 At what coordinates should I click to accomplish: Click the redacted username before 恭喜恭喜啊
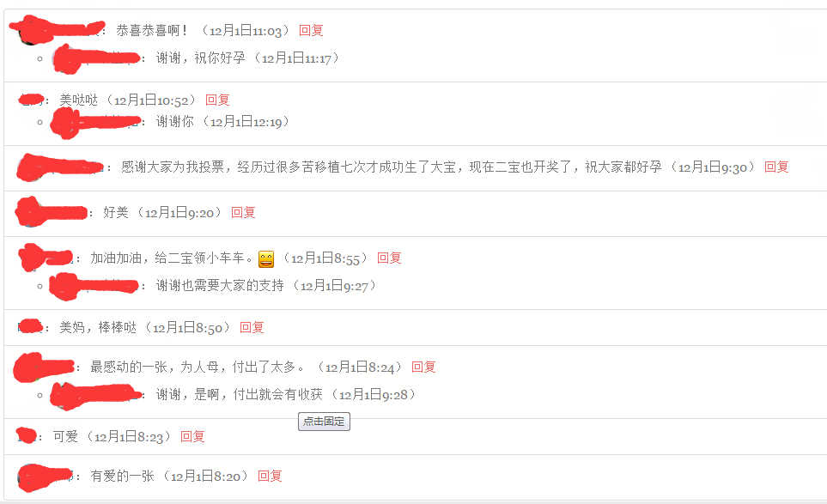[x=58, y=29]
